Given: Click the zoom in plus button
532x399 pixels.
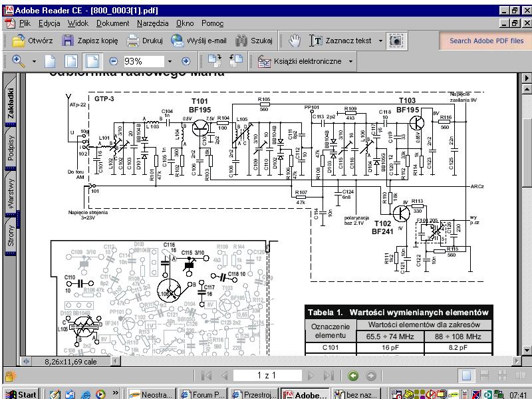Looking at the screenshot, I should point(186,61).
